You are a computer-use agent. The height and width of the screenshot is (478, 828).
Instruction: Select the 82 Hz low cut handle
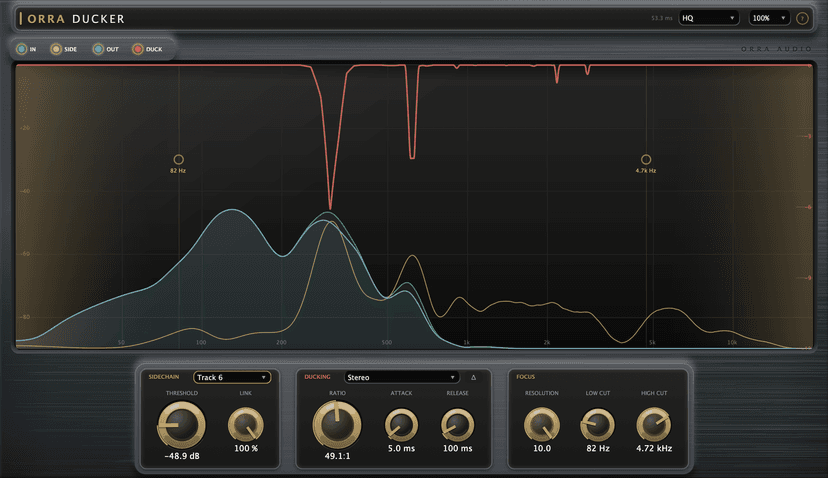[178, 160]
